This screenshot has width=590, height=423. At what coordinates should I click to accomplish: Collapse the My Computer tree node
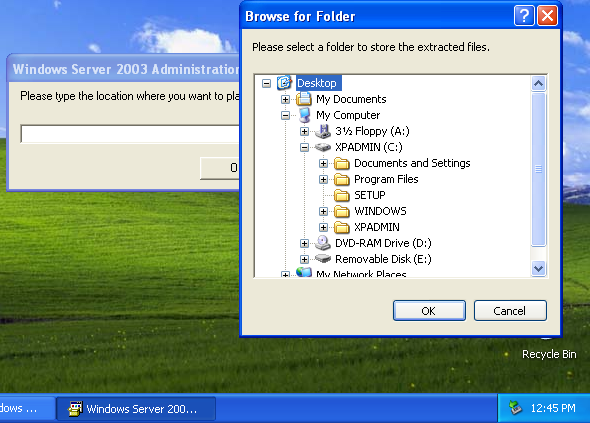click(x=285, y=115)
